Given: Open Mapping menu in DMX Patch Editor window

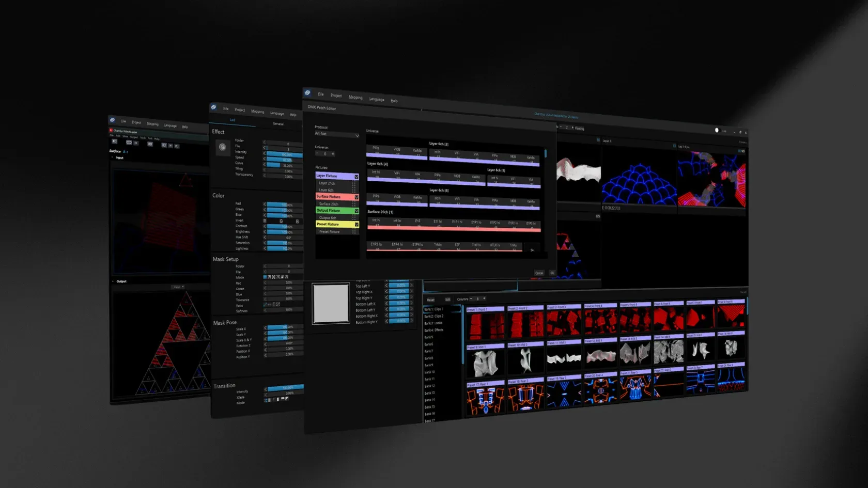Looking at the screenshot, I should pos(355,97).
